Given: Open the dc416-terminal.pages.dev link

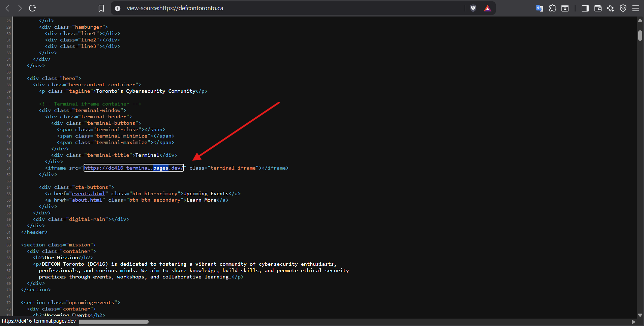Looking at the screenshot, I should click(133, 168).
